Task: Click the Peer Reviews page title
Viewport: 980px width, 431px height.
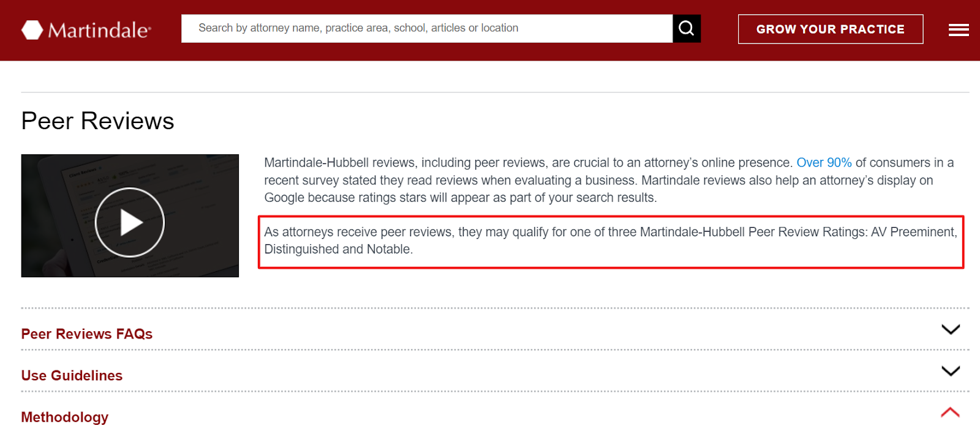Action: coord(97,121)
